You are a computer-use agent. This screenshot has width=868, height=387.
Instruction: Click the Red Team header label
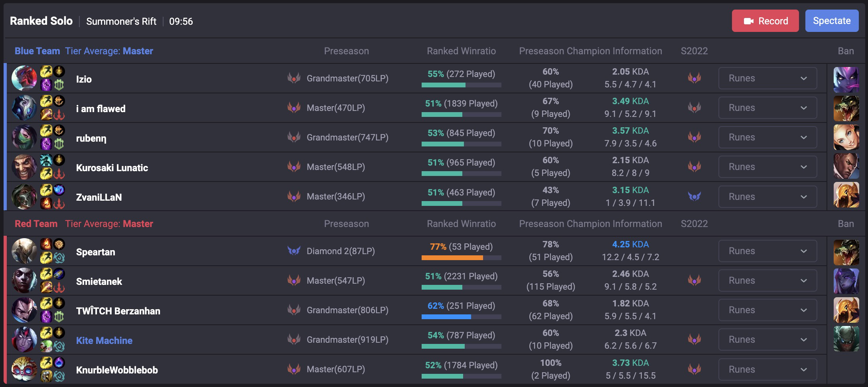36,224
